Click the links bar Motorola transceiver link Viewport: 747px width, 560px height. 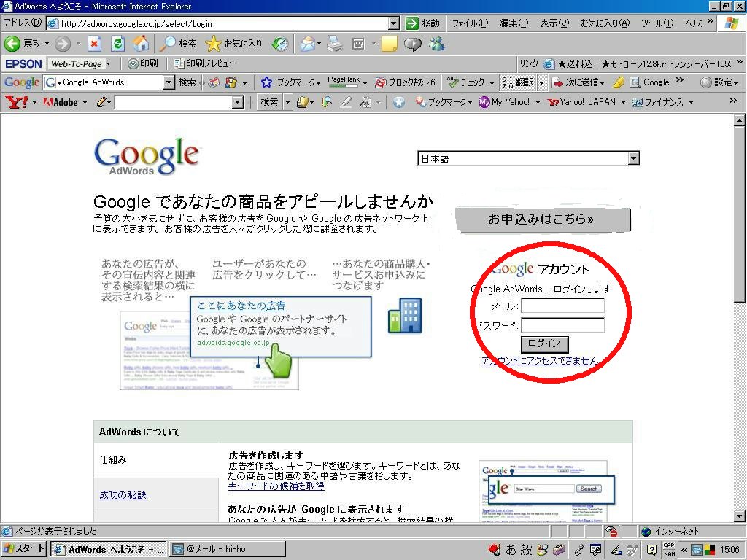pos(638,63)
